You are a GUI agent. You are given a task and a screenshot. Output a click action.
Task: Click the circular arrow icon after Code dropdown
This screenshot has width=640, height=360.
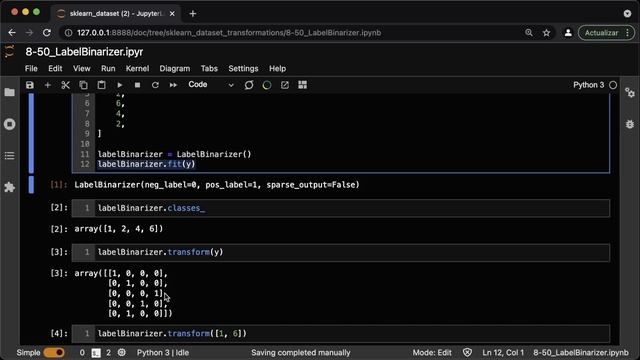pyautogui.click(x=249, y=85)
